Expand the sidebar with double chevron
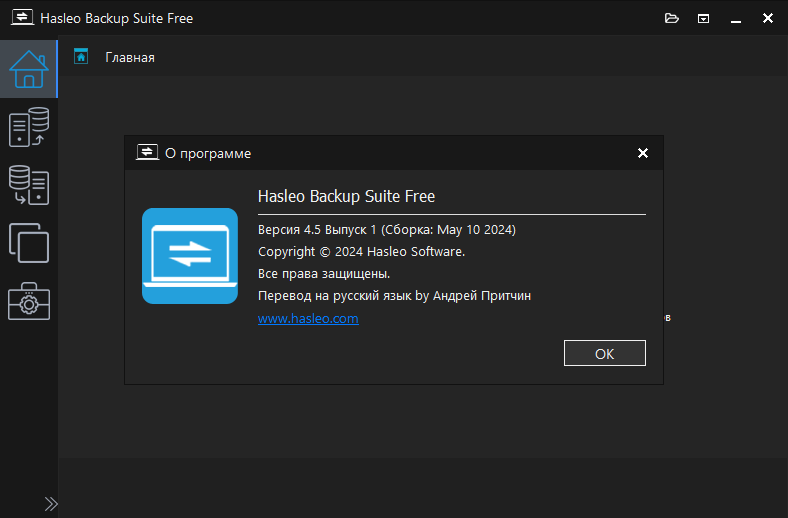Screen dimensions: 788x518 click(x=51, y=503)
